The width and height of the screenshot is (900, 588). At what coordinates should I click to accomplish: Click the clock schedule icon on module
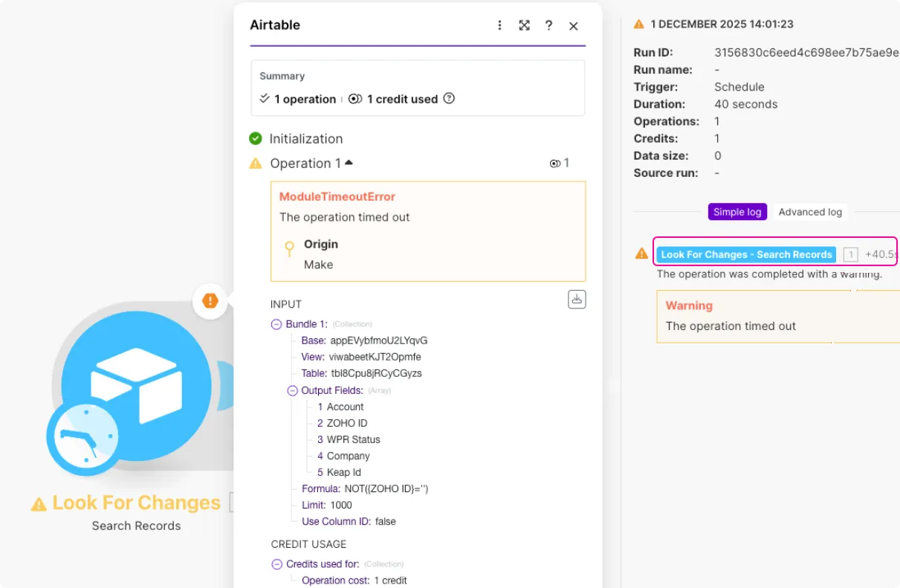pyautogui.click(x=82, y=436)
